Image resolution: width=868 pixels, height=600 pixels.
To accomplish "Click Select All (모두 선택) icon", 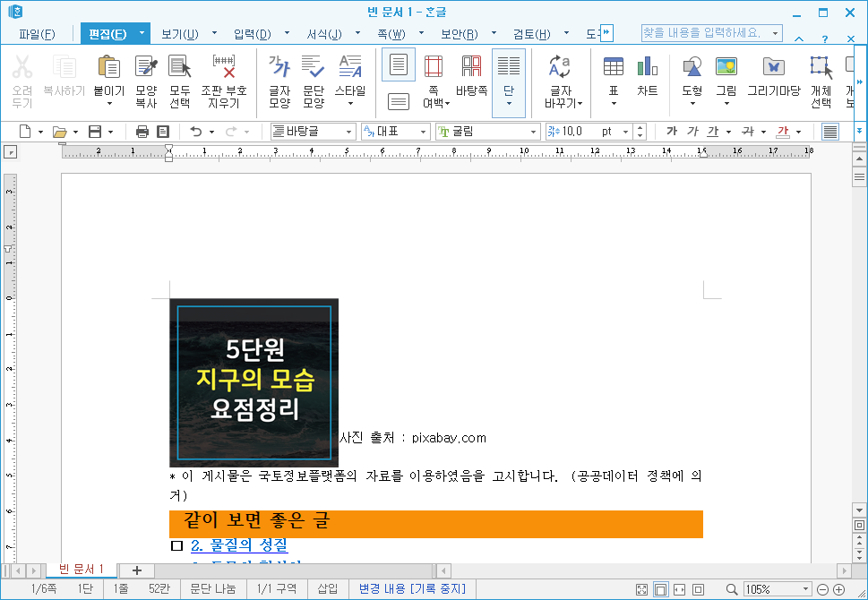I will point(180,81).
